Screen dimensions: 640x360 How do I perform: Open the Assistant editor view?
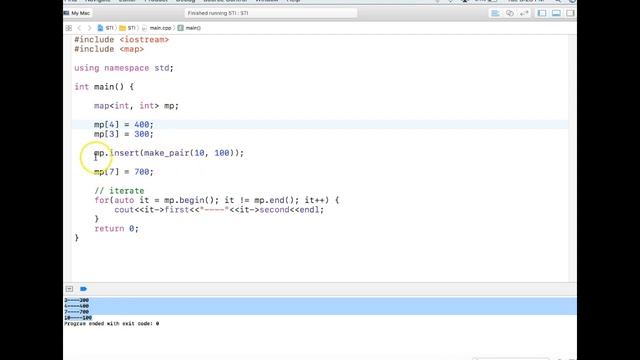tap(510, 13)
